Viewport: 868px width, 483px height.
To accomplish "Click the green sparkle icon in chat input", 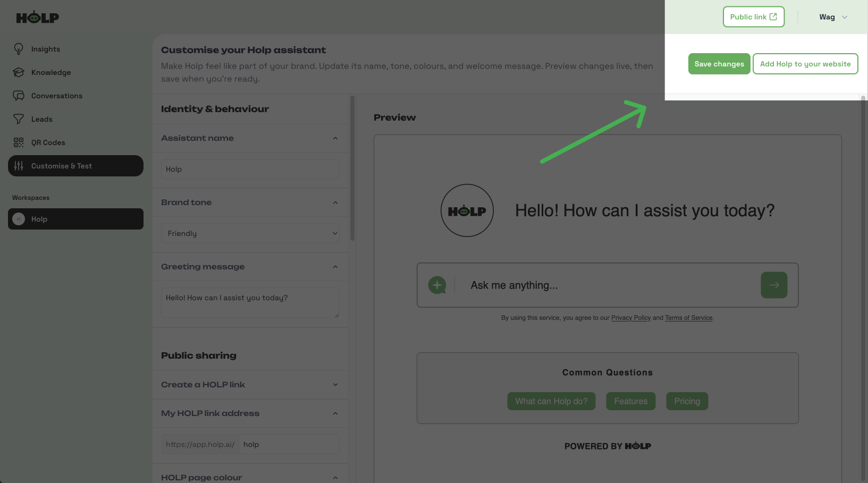I will pos(437,285).
